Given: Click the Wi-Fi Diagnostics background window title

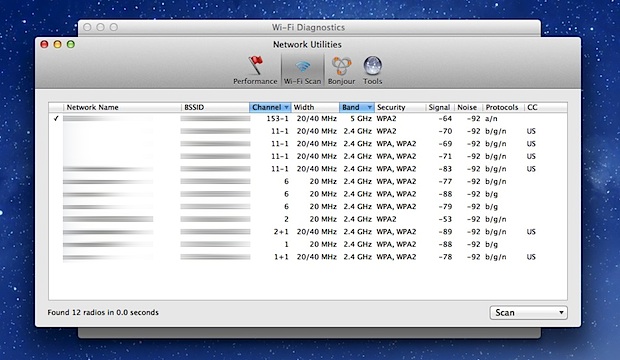Looking at the screenshot, I should pos(308,27).
